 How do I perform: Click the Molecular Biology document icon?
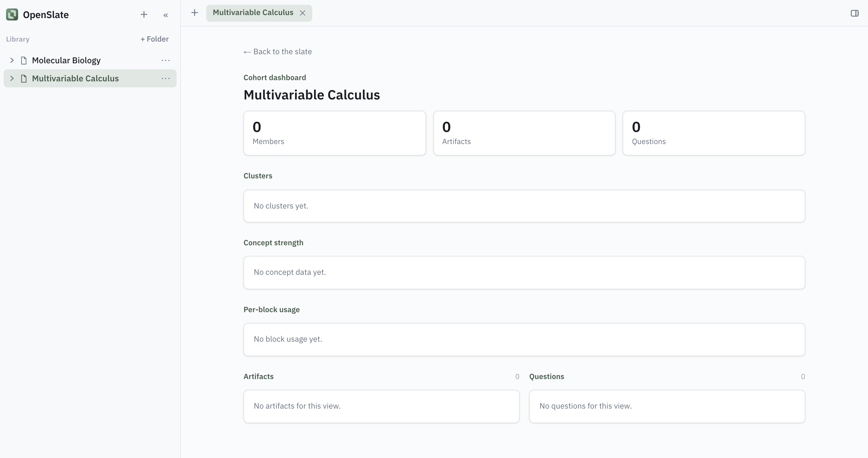pyautogui.click(x=24, y=61)
